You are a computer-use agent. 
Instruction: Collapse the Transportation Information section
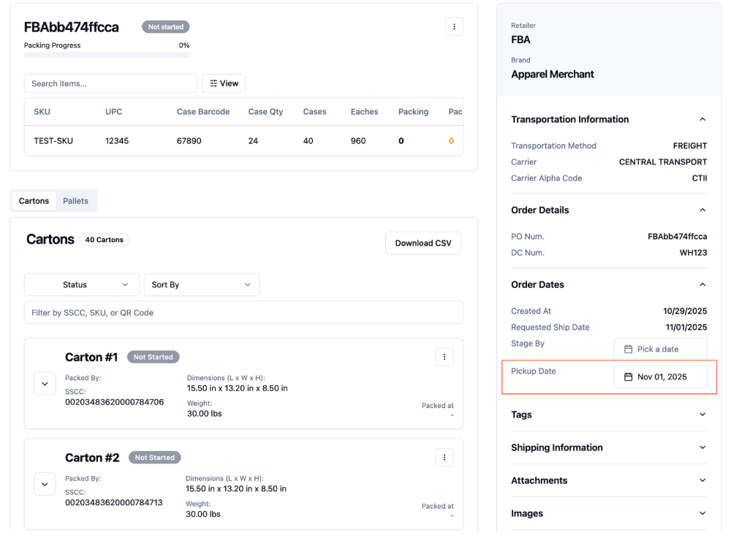click(702, 119)
